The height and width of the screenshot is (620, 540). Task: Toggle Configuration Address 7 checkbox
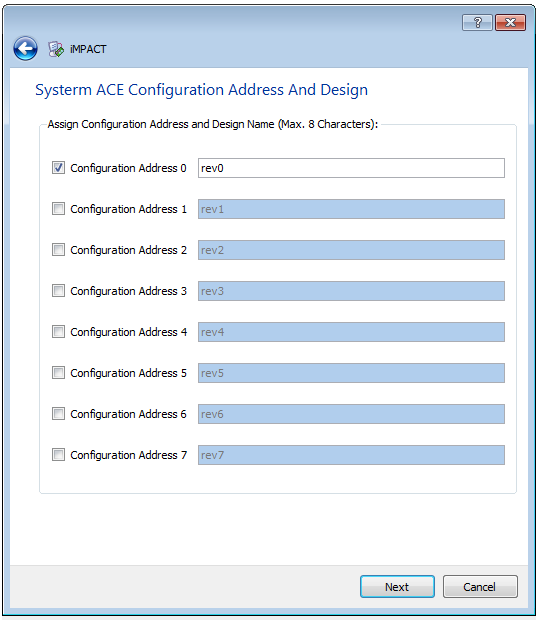pos(59,455)
